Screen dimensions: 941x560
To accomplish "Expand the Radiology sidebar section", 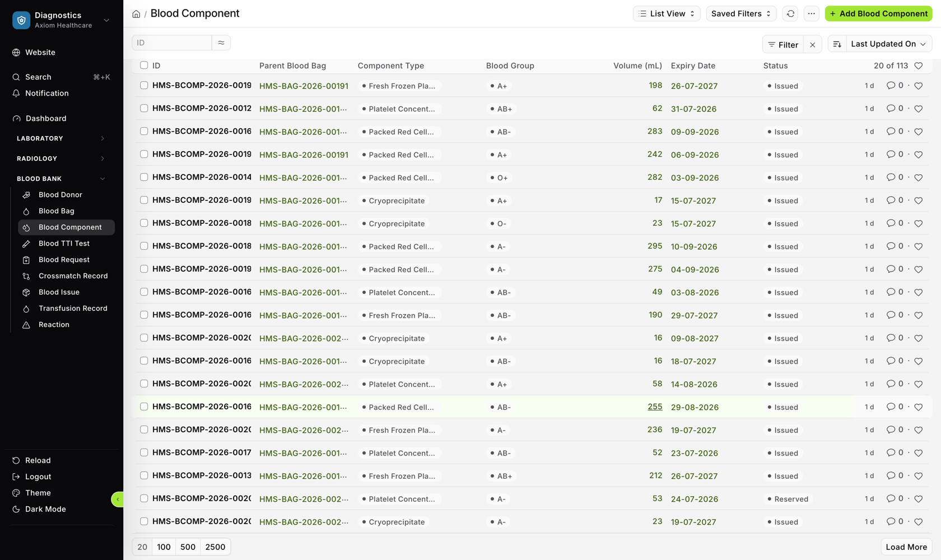I will 60,158.
